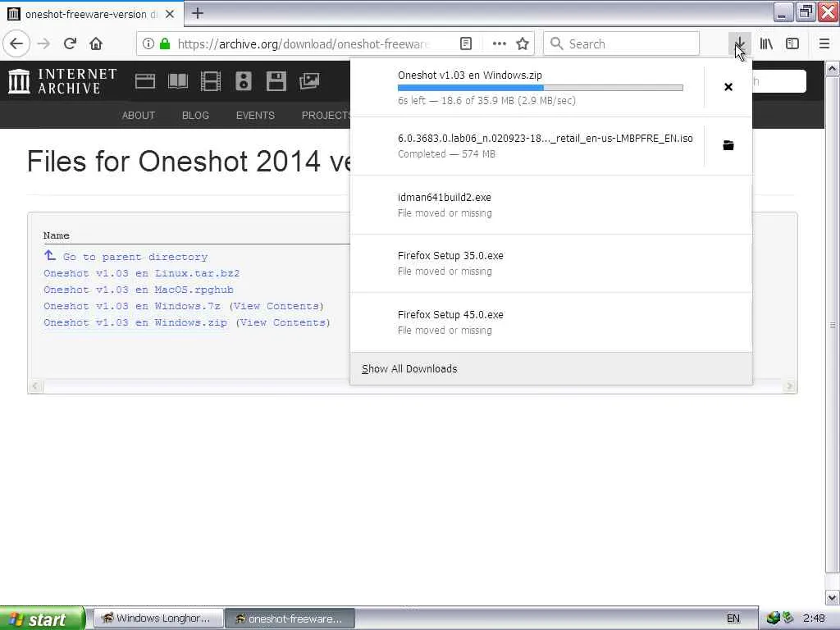
Task: Open page actions three-dot menu
Action: click(500, 44)
